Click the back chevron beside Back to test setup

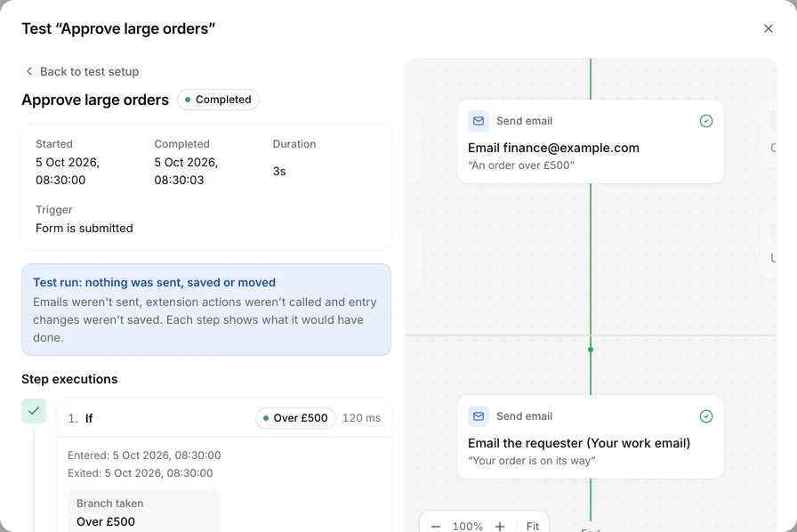tap(29, 71)
